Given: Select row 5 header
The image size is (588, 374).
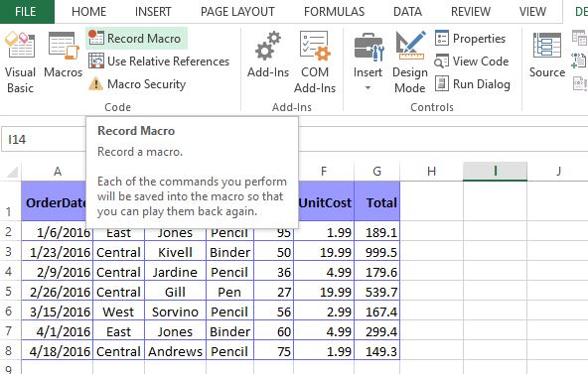Looking at the screenshot, I should [x=11, y=292].
